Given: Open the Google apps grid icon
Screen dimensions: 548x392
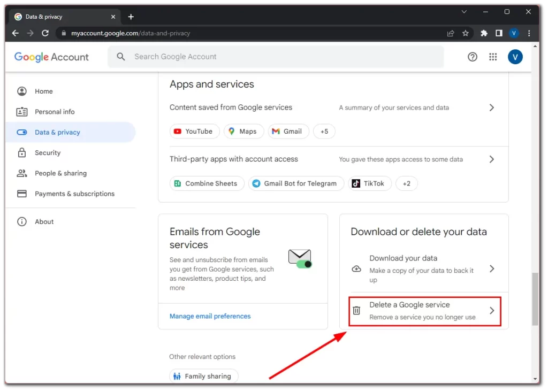Looking at the screenshot, I should (x=493, y=57).
